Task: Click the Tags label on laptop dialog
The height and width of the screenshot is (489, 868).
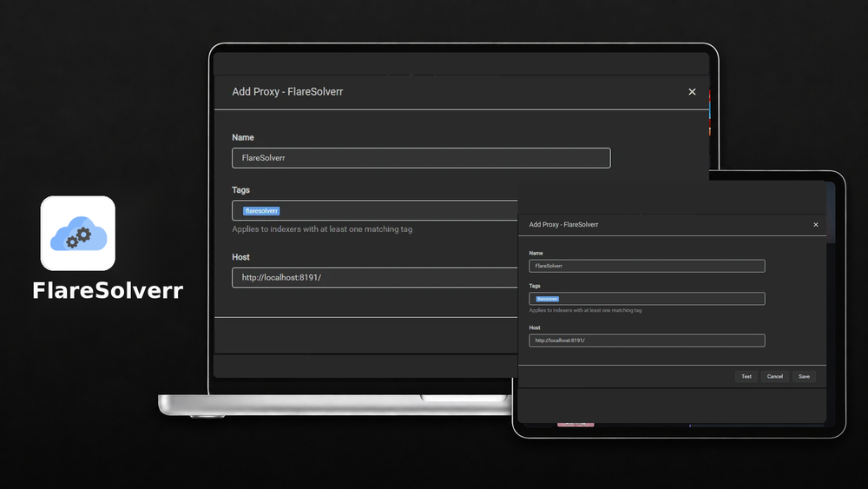Action: 240,190
